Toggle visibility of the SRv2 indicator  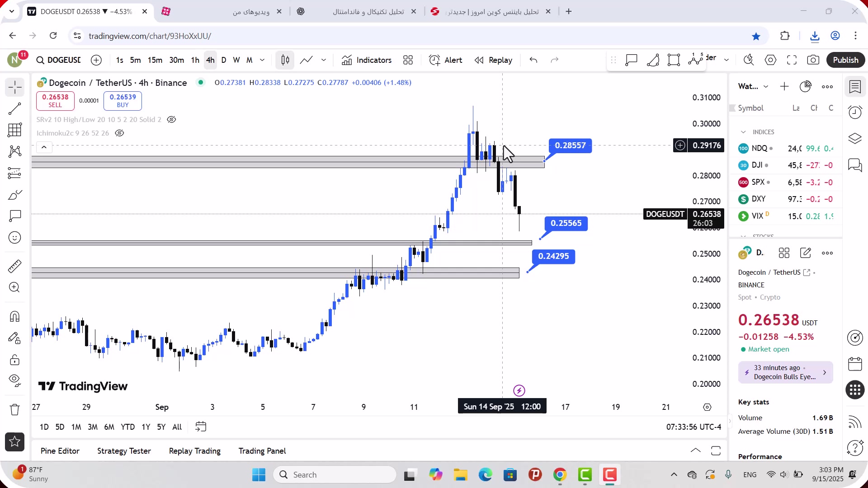[x=171, y=120]
